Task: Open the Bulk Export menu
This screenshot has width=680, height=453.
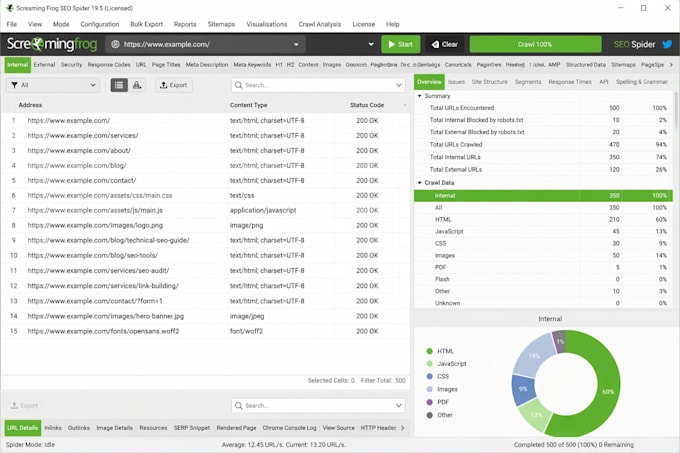Action: pyautogui.click(x=147, y=24)
